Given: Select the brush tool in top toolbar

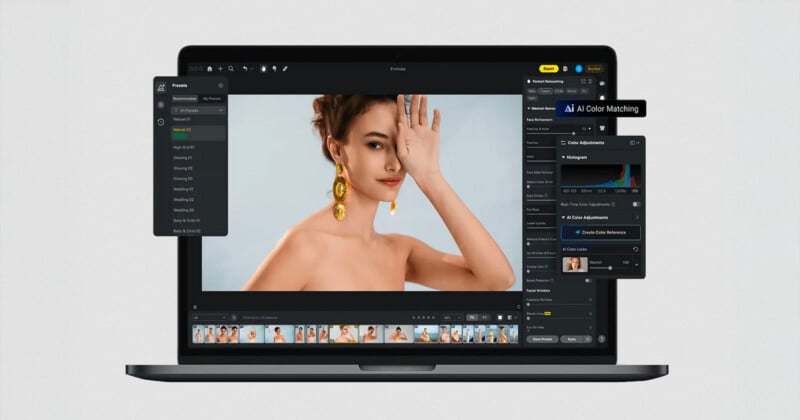Looking at the screenshot, I should click(285, 69).
